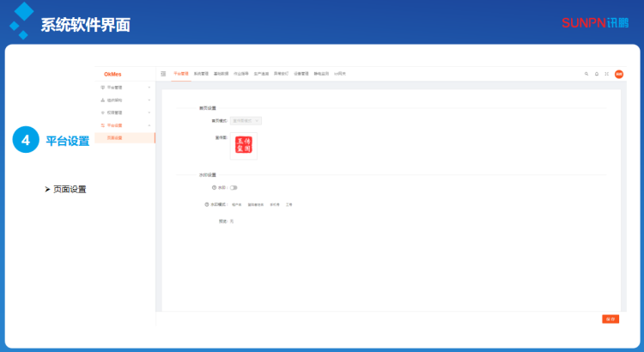Expand the 平台管理 sidebar menu

125,87
